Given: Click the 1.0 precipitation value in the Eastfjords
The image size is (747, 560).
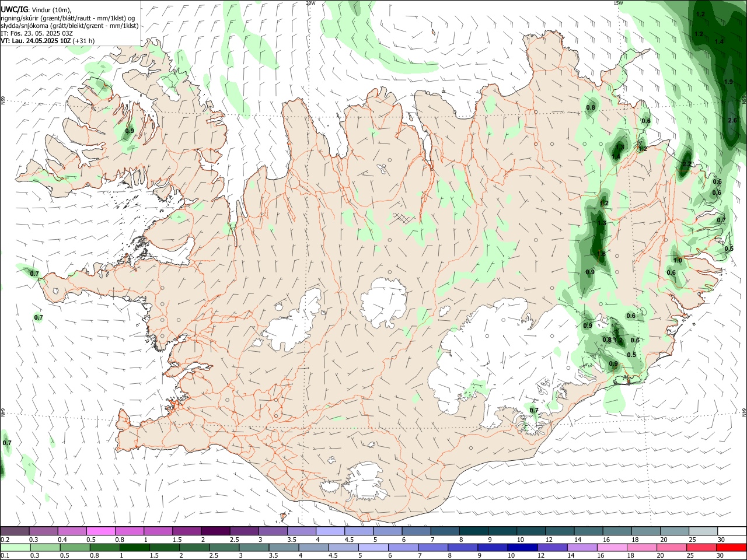Looking at the screenshot, I should [x=678, y=261].
